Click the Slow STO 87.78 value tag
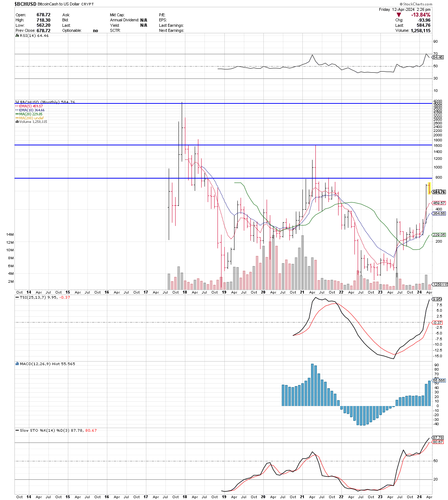Screen dimensions: 448x500 tap(438, 438)
